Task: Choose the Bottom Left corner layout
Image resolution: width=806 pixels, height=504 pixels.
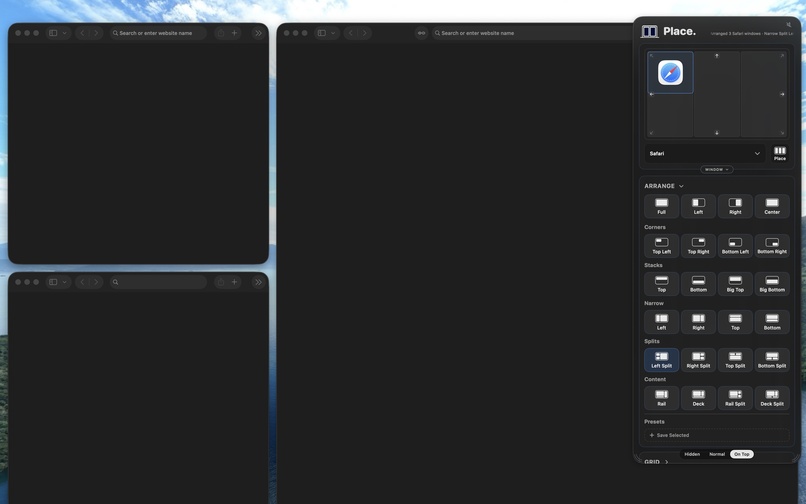Action: pyautogui.click(x=735, y=246)
